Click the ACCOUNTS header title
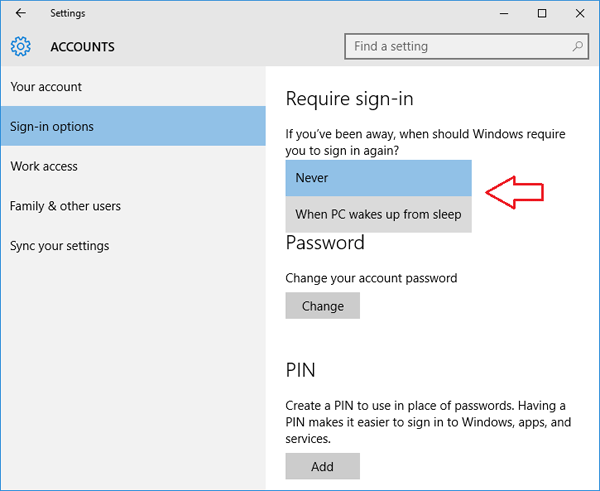 pos(82,47)
